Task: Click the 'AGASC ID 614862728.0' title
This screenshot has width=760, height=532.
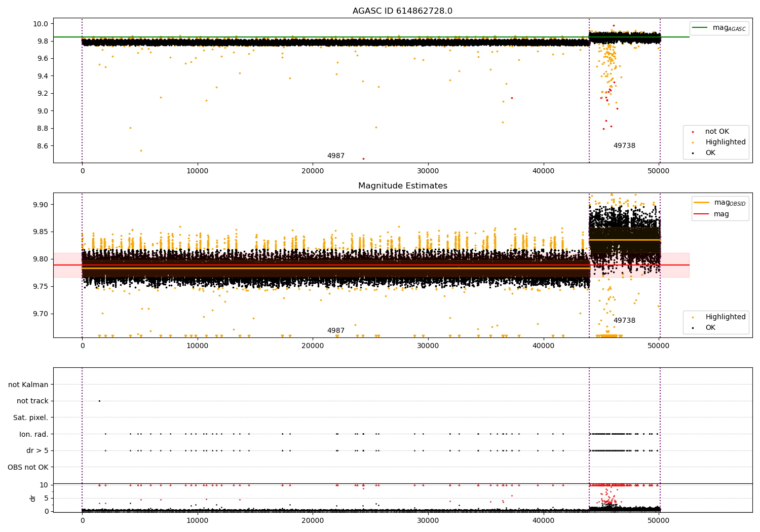Action: tap(402, 11)
